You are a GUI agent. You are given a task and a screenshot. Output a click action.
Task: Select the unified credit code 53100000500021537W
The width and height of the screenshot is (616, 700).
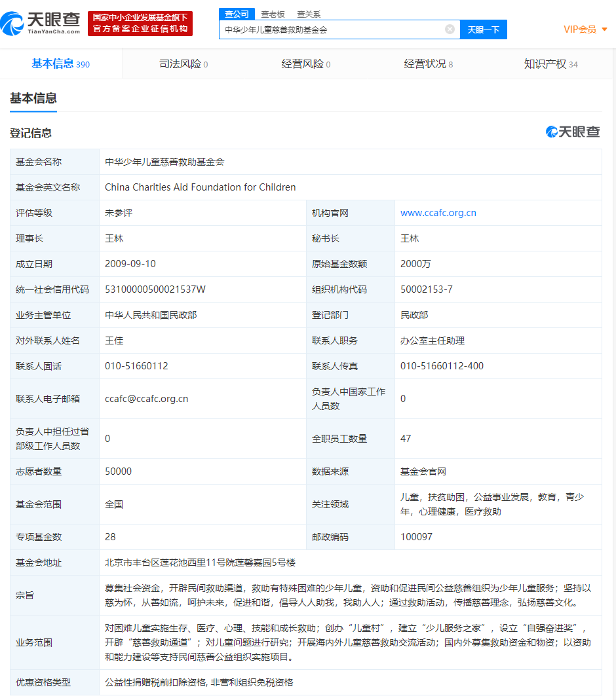[x=155, y=289]
